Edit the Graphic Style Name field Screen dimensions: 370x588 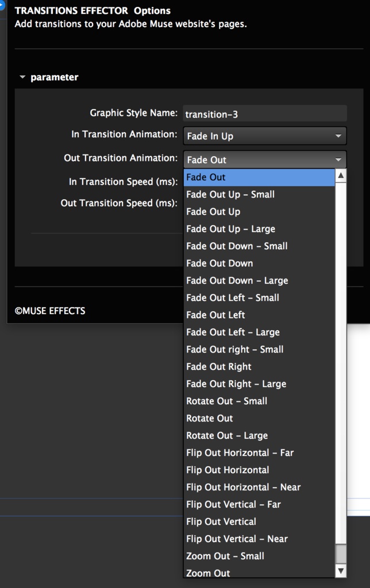264,113
